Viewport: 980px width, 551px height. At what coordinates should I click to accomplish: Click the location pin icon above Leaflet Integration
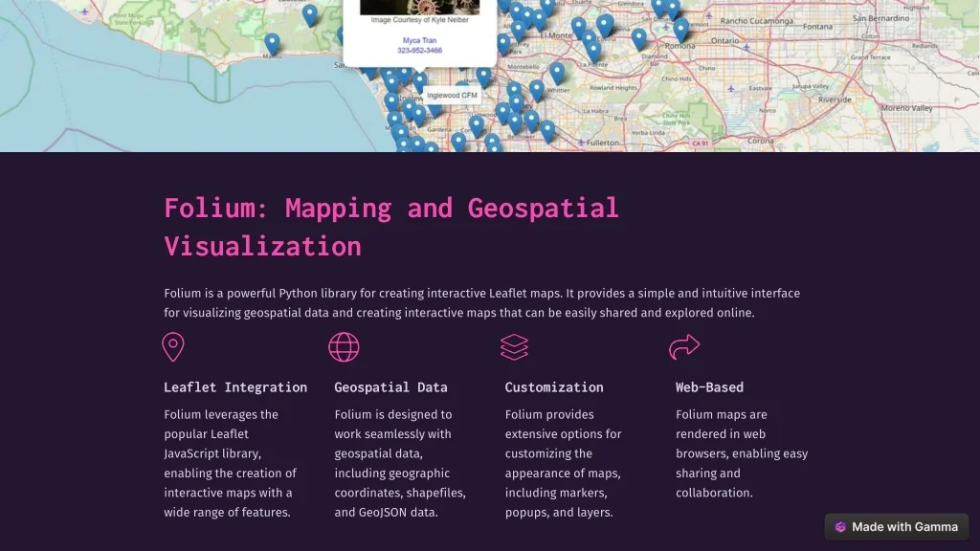172,347
